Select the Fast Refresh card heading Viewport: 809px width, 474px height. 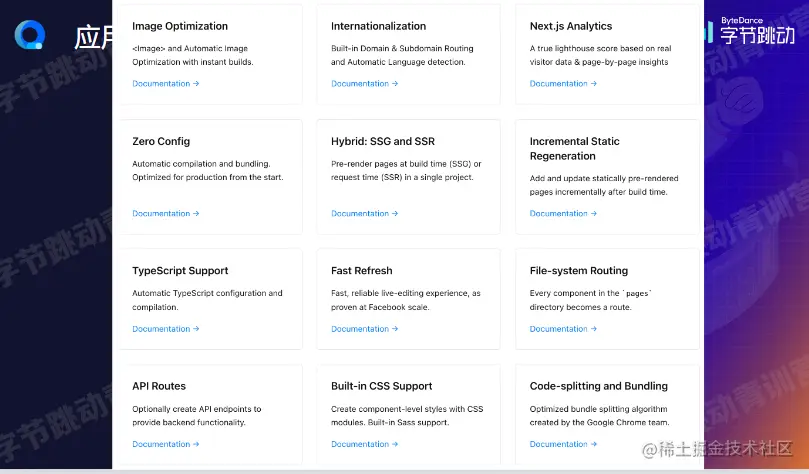(361, 271)
